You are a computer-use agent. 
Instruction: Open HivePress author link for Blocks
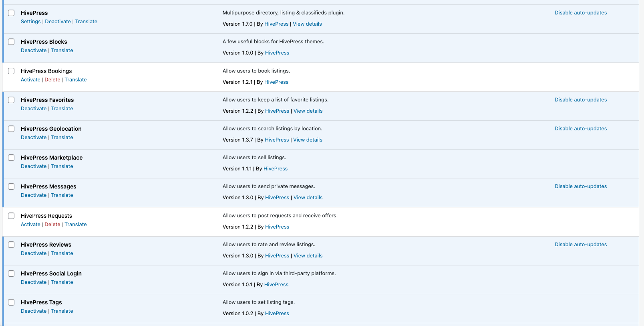click(277, 53)
